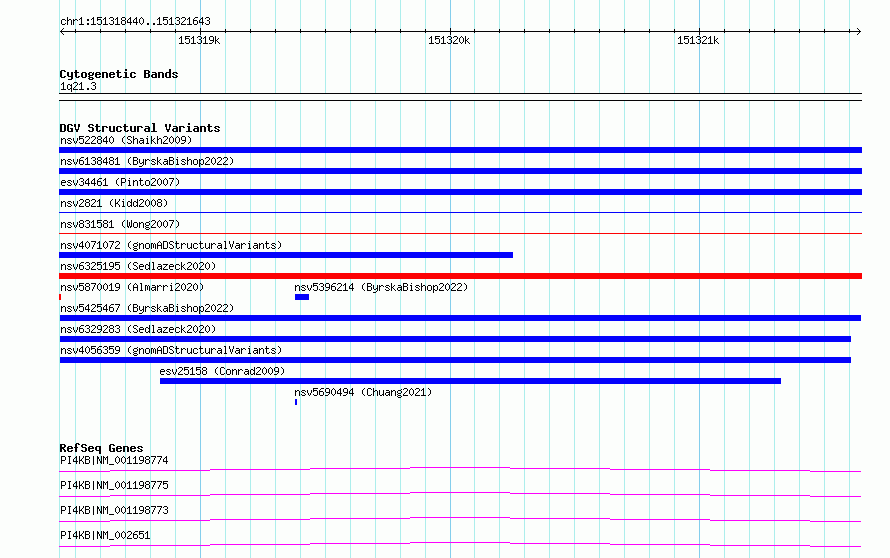
Task: Select variant label nsv5690494 (Chuang2021)
Action: 363,392
